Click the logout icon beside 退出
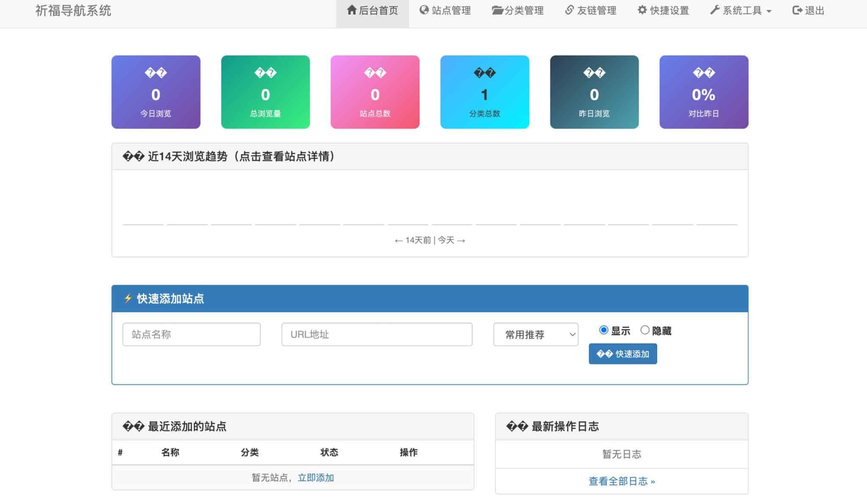This screenshot has width=867, height=504. point(797,10)
